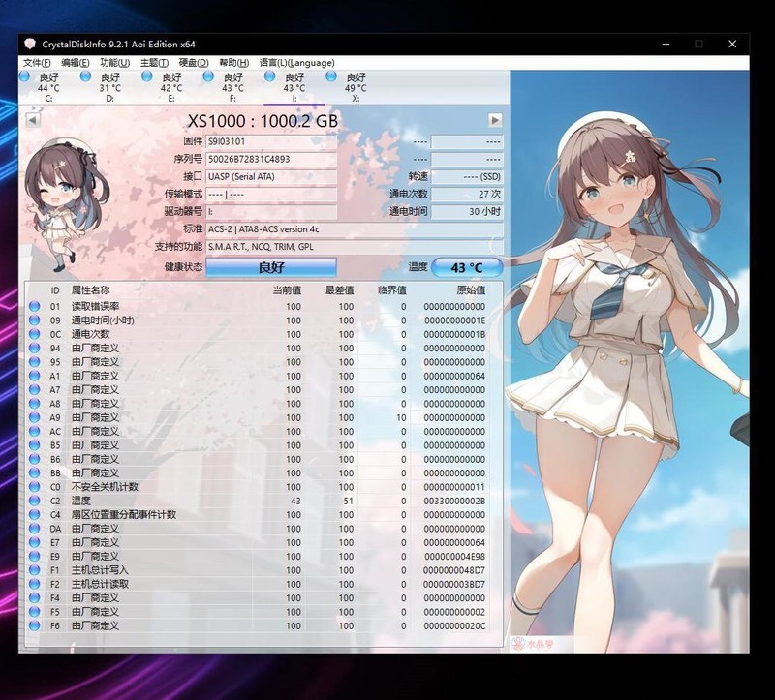Click the status orb on 温度 row
The height and width of the screenshot is (700, 775).
(35, 501)
